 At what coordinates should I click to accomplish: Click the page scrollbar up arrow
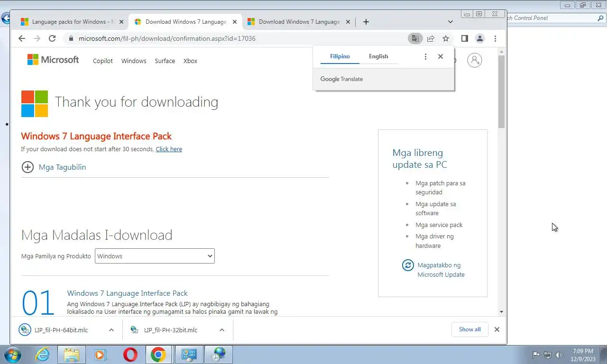click(x=502, y=51)
